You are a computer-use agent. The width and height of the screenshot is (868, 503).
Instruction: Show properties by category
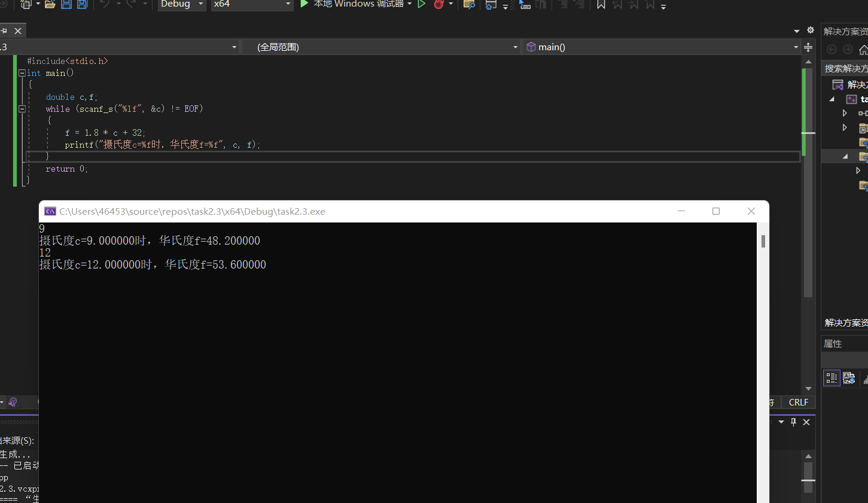pyautogui.click(x=832, y=378)
